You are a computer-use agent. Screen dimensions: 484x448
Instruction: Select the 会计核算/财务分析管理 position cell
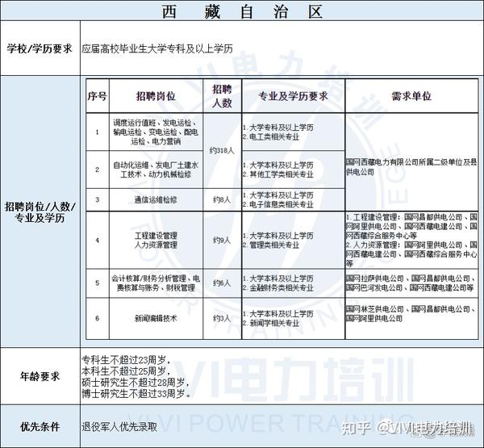coord(156,283)
